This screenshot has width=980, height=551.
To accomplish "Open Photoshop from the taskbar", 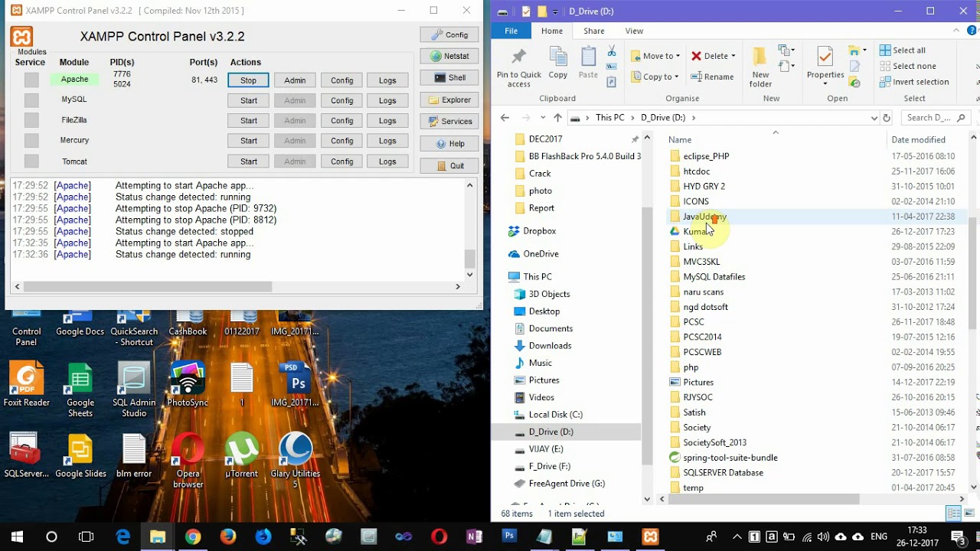I will click(509, 536).
